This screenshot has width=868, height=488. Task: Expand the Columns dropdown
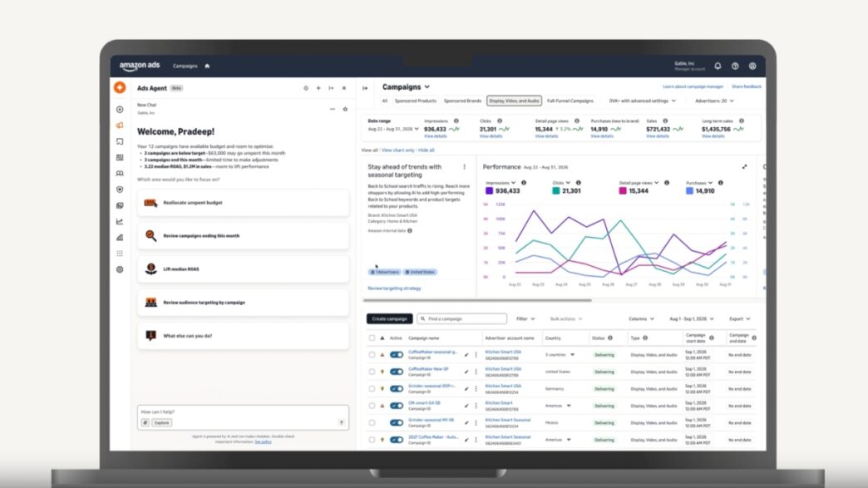click(641, 318)
